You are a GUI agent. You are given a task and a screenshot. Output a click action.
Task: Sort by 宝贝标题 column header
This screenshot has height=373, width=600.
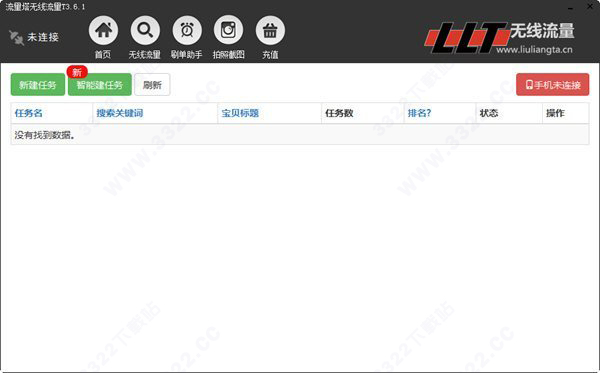pyautogui.click(x=240, y=113)
